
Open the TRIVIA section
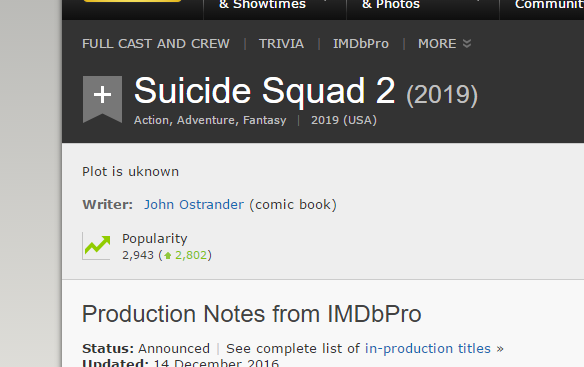[281, 44]
